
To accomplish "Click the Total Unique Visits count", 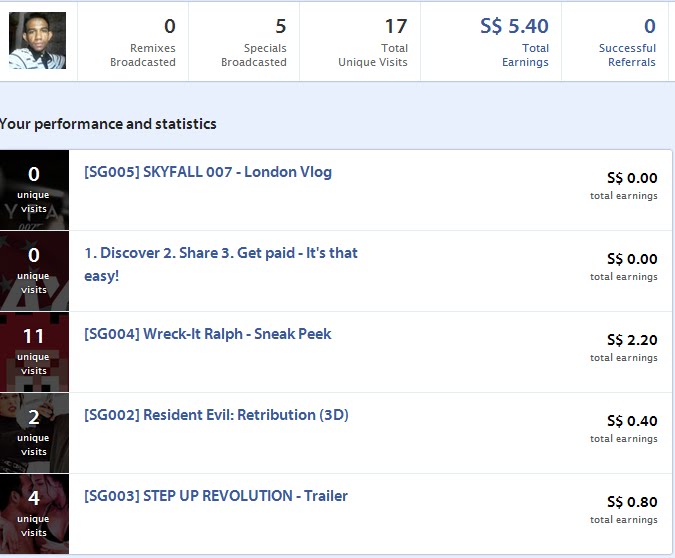I will click(x=395, y=27).
